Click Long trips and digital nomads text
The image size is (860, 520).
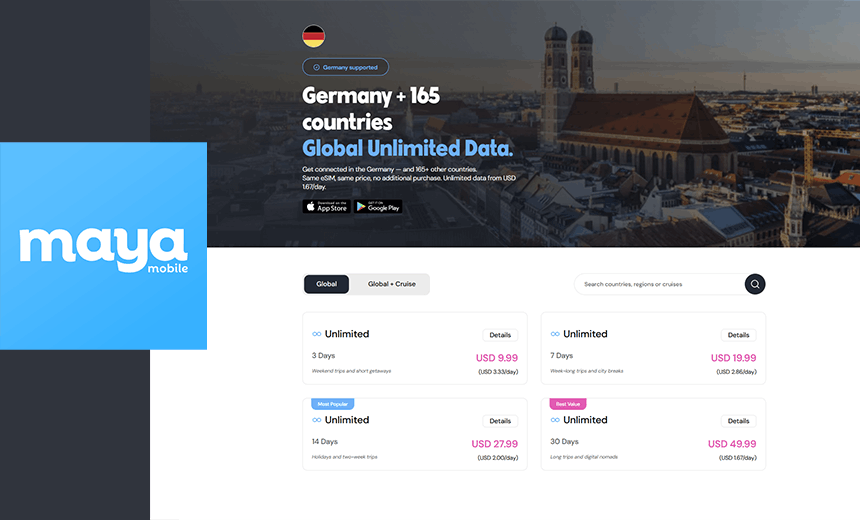(584, 457)
